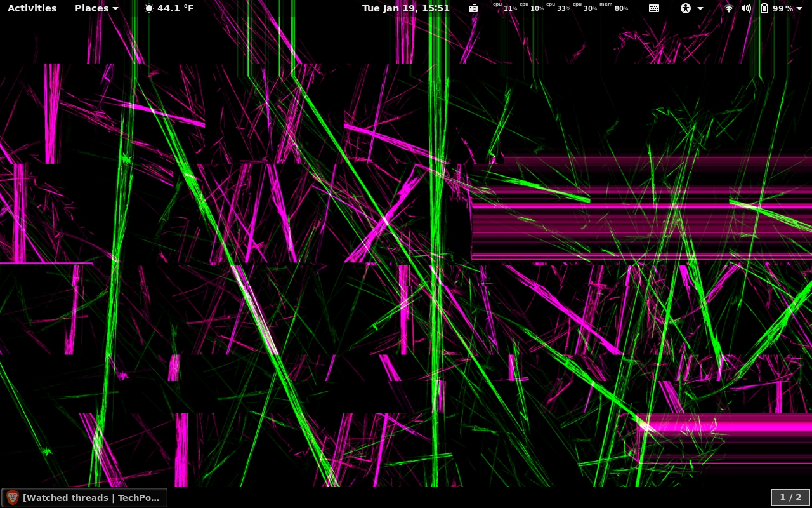812x508 pixels.
Task: Click the on-screen keyboard icon
Action: pos(654,8)
